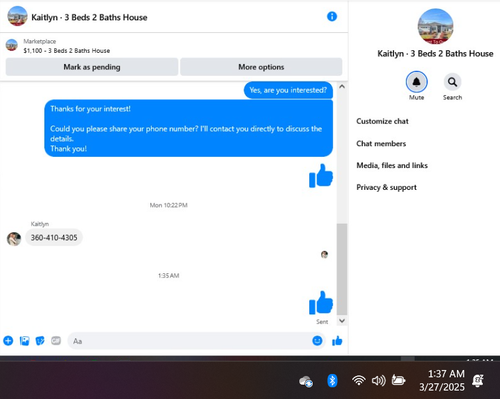
Task: Click the thumbs-up sent after the phone request
Action: tap(321, 175)
